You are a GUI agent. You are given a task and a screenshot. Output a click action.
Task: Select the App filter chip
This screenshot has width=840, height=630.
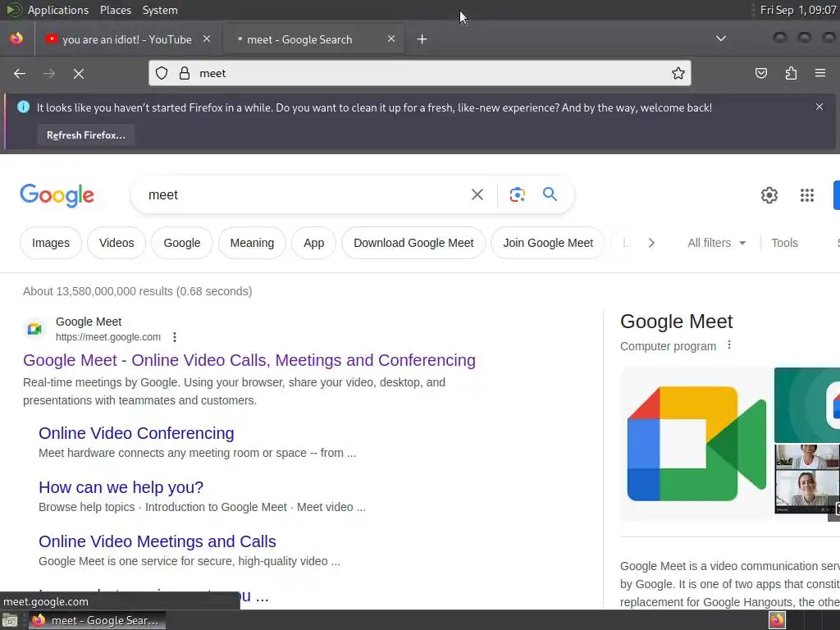click(x=313, y=243)
